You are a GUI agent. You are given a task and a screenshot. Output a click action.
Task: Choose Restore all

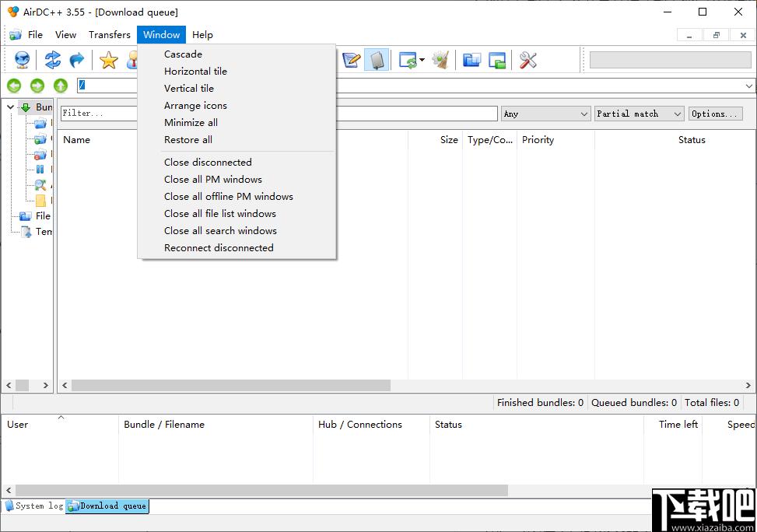click(237, 140)
